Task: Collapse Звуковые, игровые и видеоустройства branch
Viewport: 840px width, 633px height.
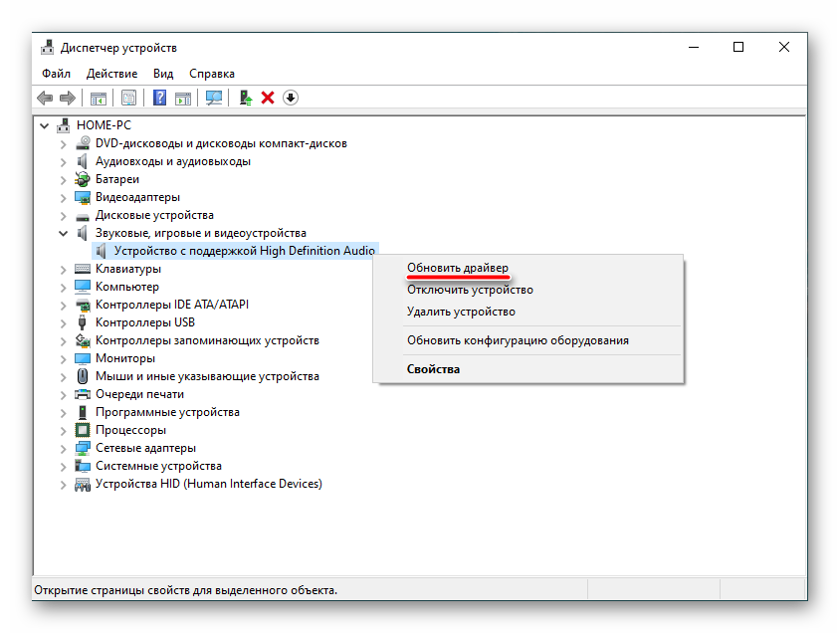Action: pos(64,234)
